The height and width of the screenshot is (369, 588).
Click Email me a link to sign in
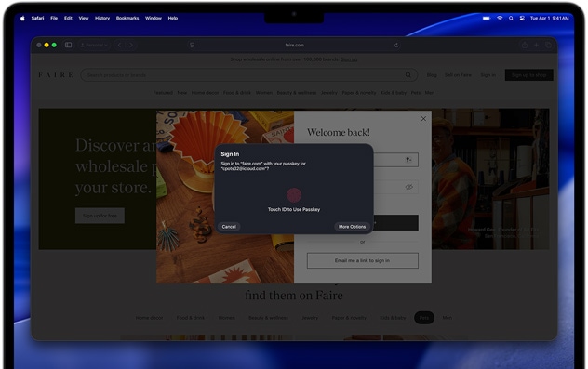362,261
